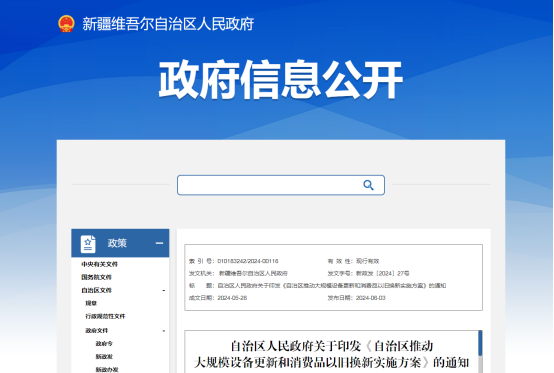Image resolution: width=554 pixels, height=373 pixels.
Task: Open 行政规范性文件 in the sidebar
Action: pyautogui.click(x=105, y=316)
